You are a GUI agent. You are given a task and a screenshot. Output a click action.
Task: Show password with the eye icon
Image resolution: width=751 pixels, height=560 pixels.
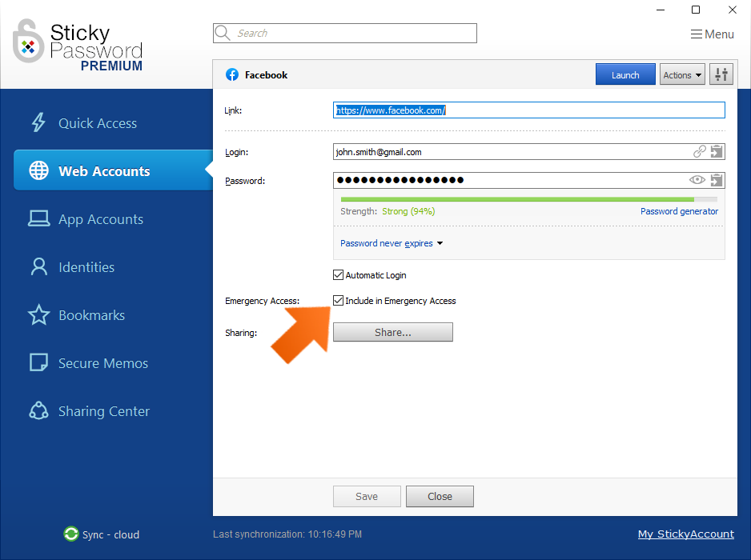pyautogui.click(x=697, y=180)
